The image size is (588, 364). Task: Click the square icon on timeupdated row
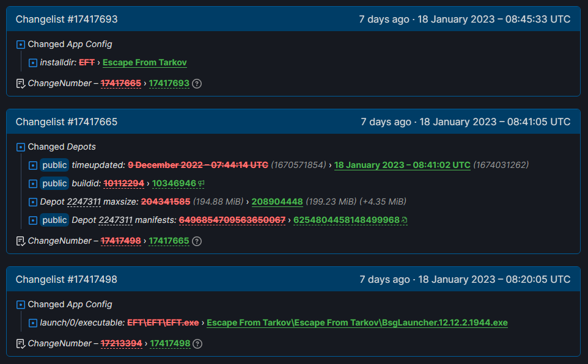(33, 166)
